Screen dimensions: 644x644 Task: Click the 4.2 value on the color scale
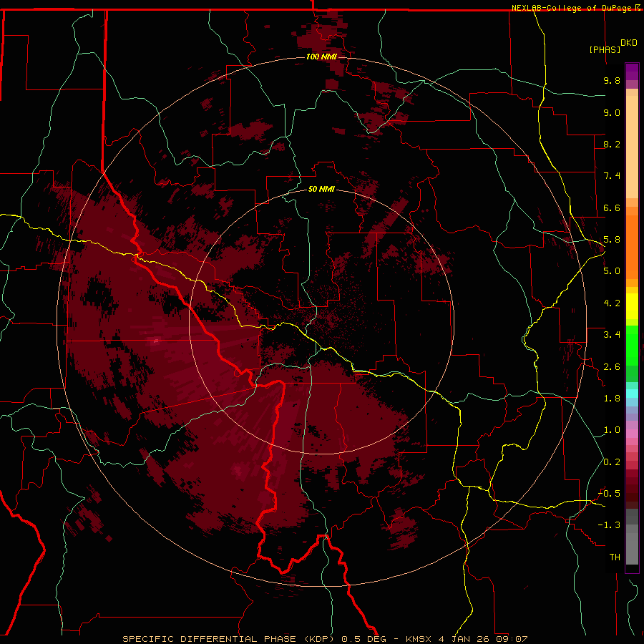coord(612,303)
